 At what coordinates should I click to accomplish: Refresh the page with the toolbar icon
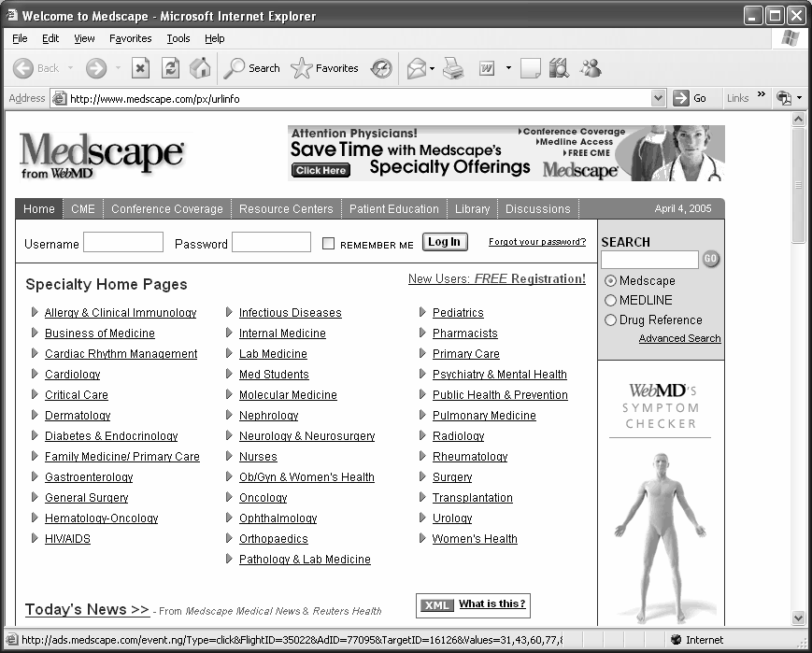[170, 68]
